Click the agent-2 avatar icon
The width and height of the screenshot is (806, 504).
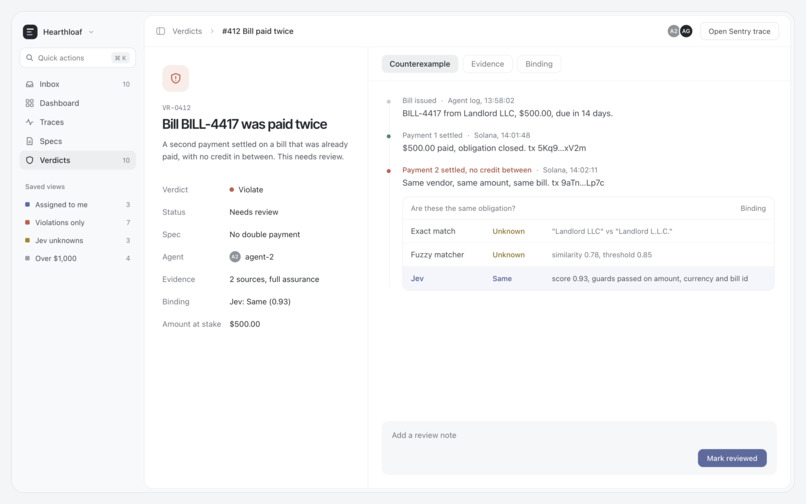point(235,257)
